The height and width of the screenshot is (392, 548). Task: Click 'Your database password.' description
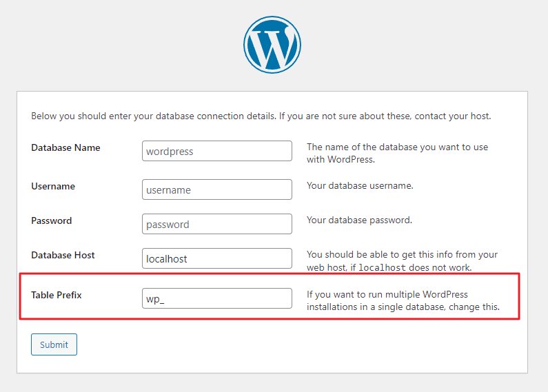359,220
